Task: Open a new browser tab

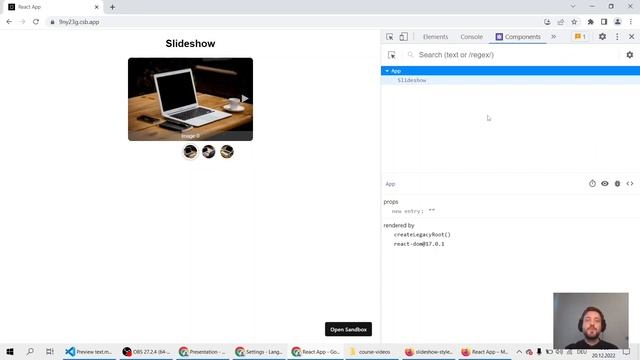Action: click(x=112, y=7)
